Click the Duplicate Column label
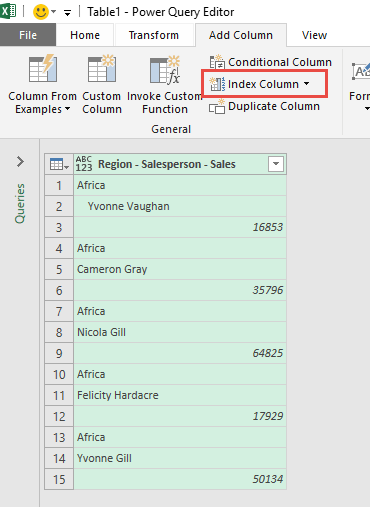Viewport: 370px width, 507px height. [x=274, y=106]
